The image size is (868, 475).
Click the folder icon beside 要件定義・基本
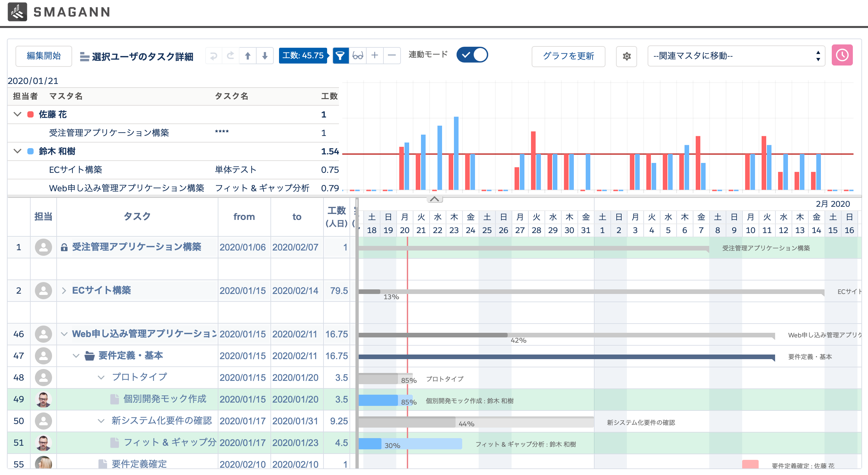[89, 356]
